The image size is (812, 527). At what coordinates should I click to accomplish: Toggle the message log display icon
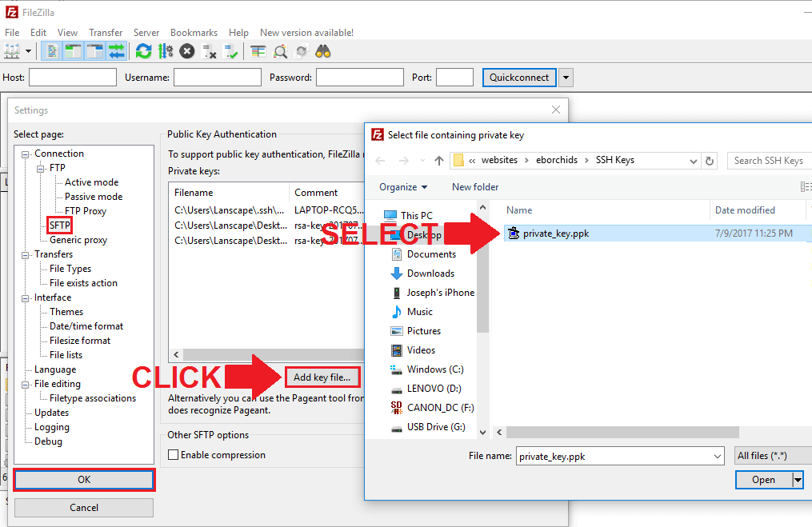tap(51, 51)
